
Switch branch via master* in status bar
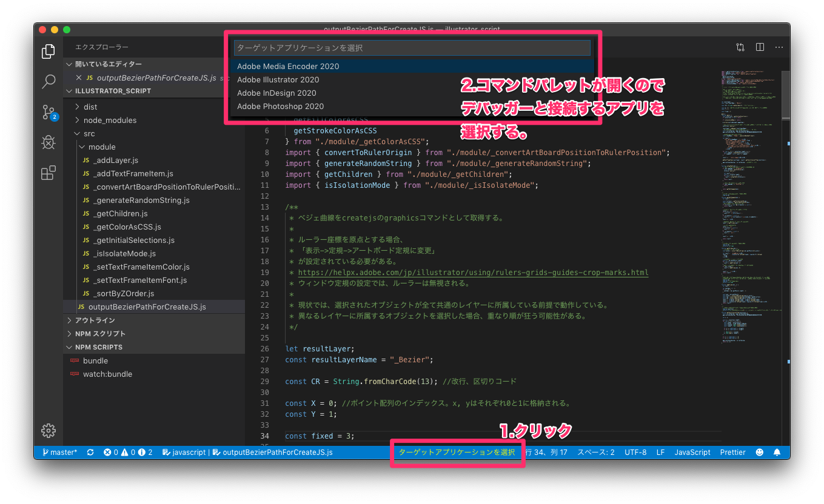[59, 453]
